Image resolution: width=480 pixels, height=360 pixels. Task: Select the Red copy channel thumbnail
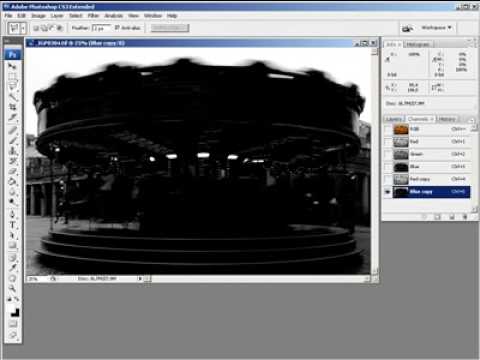(x=401, y=179)
